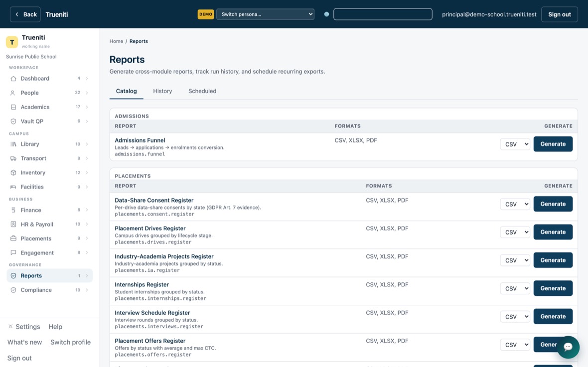Viewport: 588px width, 367px height.
Task: Switch to the History tab
Action: (162, 91)
